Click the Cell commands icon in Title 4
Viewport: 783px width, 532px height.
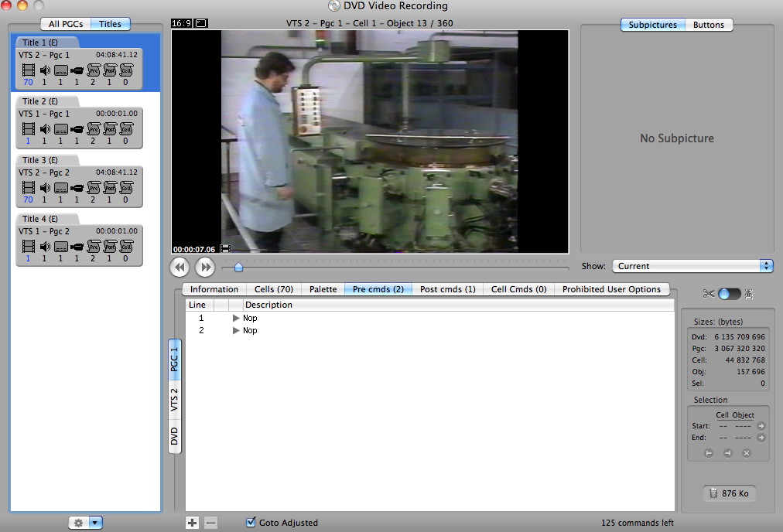tap(126, 247)
